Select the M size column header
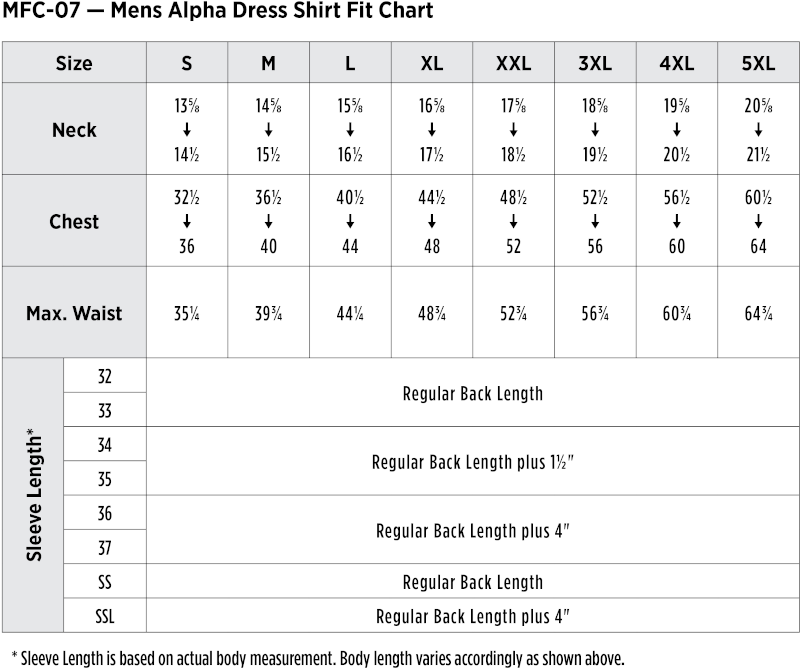800x670 pixels. (268, 63)
